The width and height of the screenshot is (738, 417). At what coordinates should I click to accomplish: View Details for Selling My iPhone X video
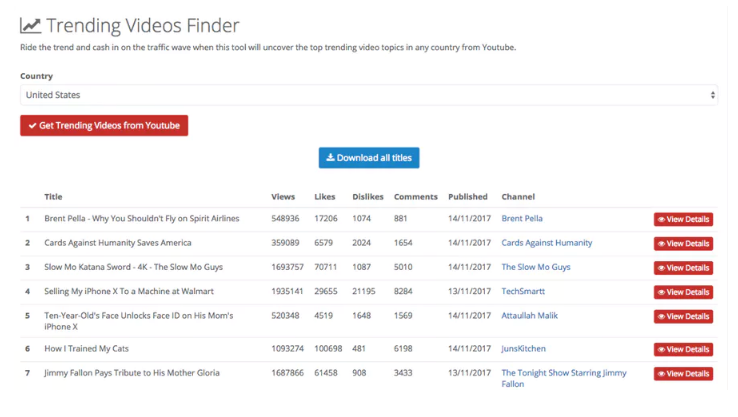(x=683, y=292)
